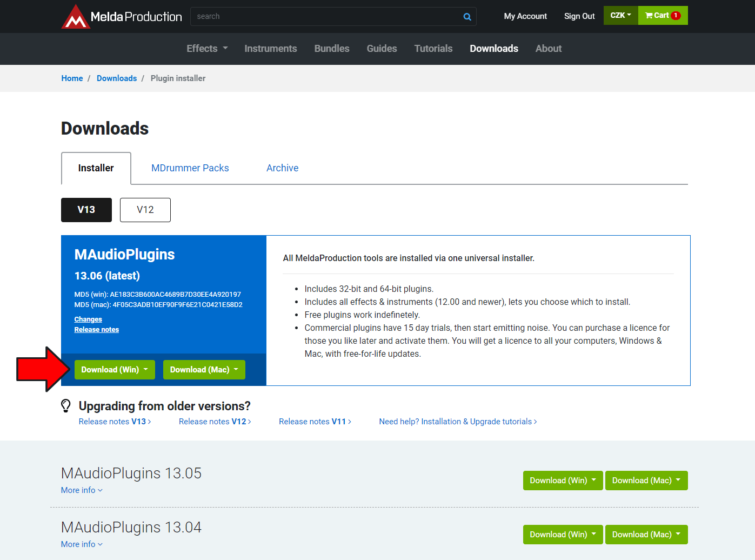The image size is (755, 560).
Task: Click the MD5 (mac) checksum text
Action: [x=158, y=305]
